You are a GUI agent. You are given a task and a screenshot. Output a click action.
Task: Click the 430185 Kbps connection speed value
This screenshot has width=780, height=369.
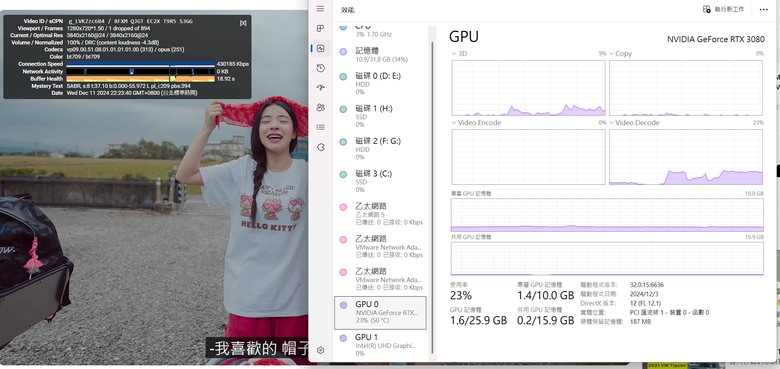233,64
